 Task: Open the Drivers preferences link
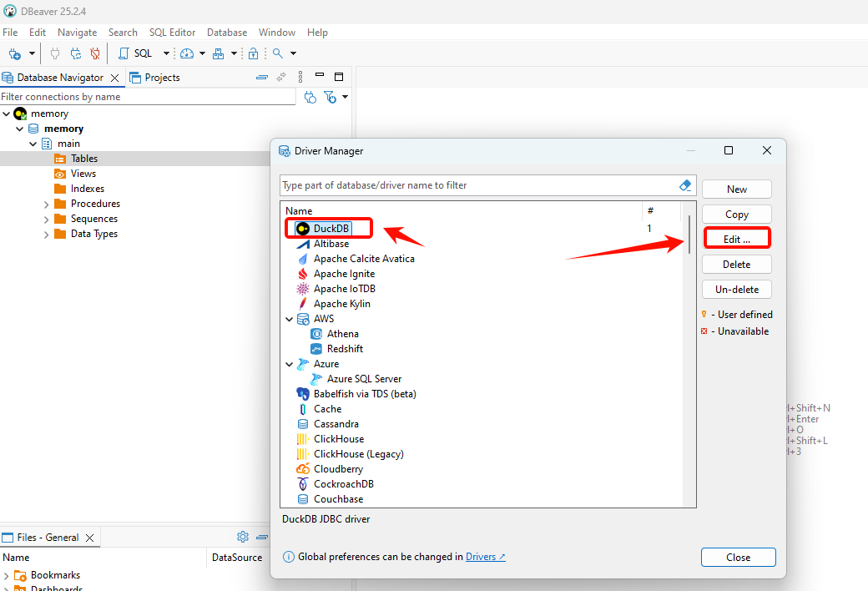485,557
